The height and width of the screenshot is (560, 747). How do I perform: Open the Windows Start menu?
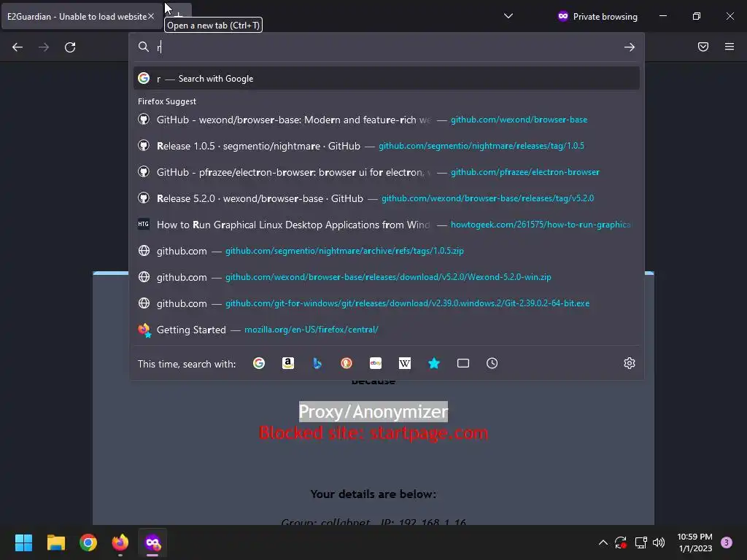click(23, 542)
